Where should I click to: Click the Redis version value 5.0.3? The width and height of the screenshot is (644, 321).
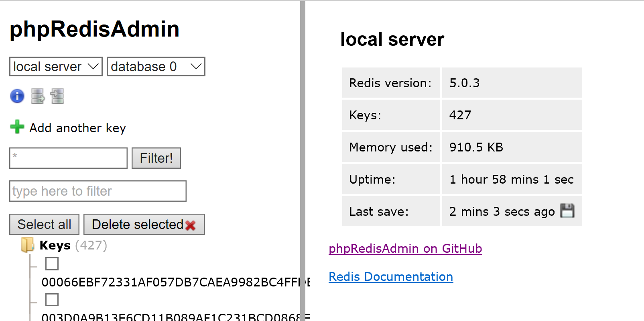click(x=464, y=83)
